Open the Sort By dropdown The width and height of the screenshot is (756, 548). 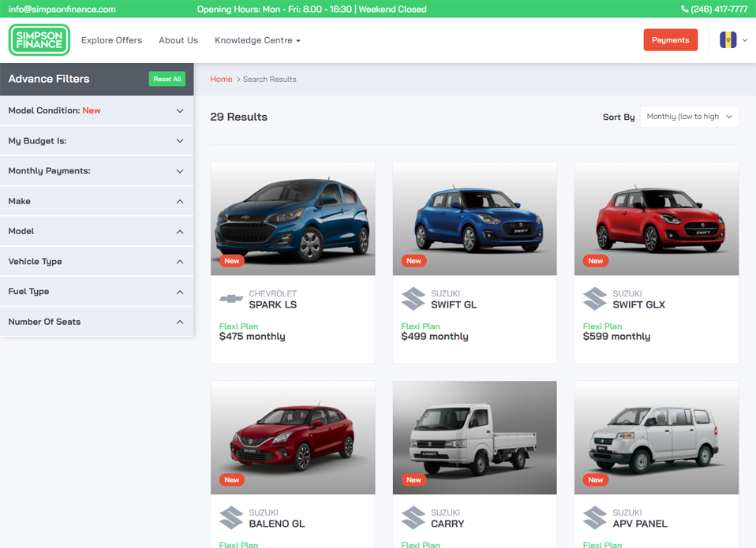point(689,117)
